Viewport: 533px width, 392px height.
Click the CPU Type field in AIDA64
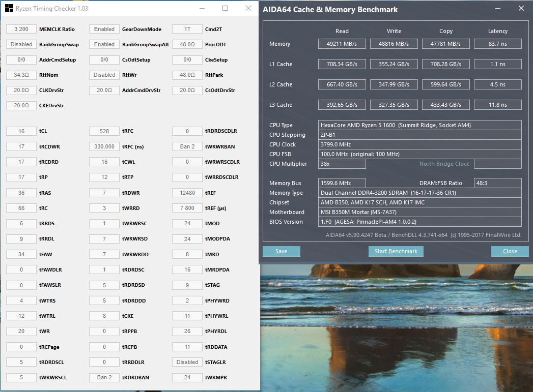(x=420, y=125)
